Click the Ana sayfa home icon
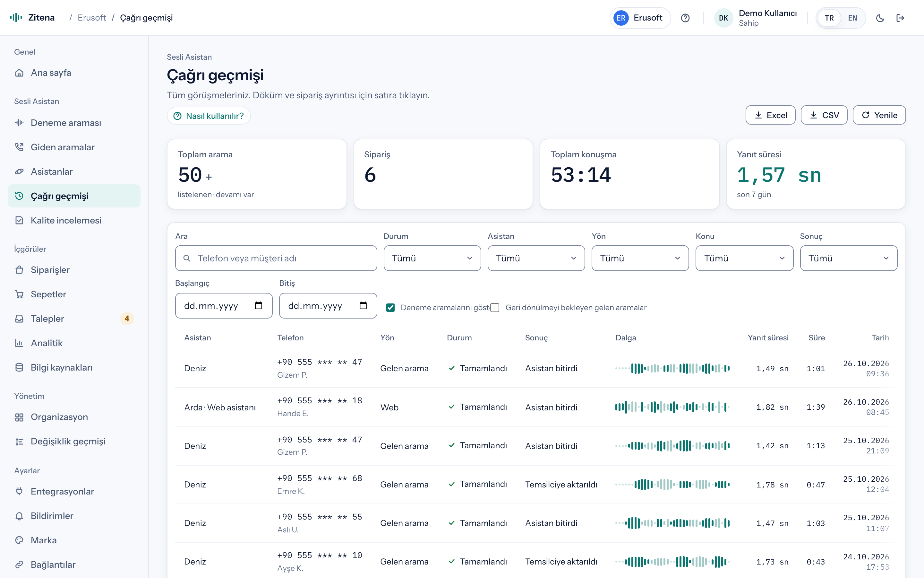The image size is (924, 578). 19,73
